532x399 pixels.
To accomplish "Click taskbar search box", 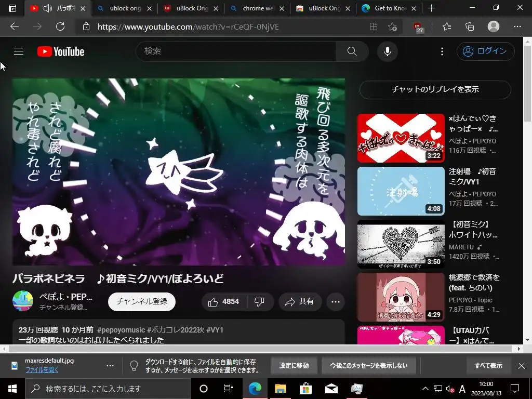I will tap(108, 389).
